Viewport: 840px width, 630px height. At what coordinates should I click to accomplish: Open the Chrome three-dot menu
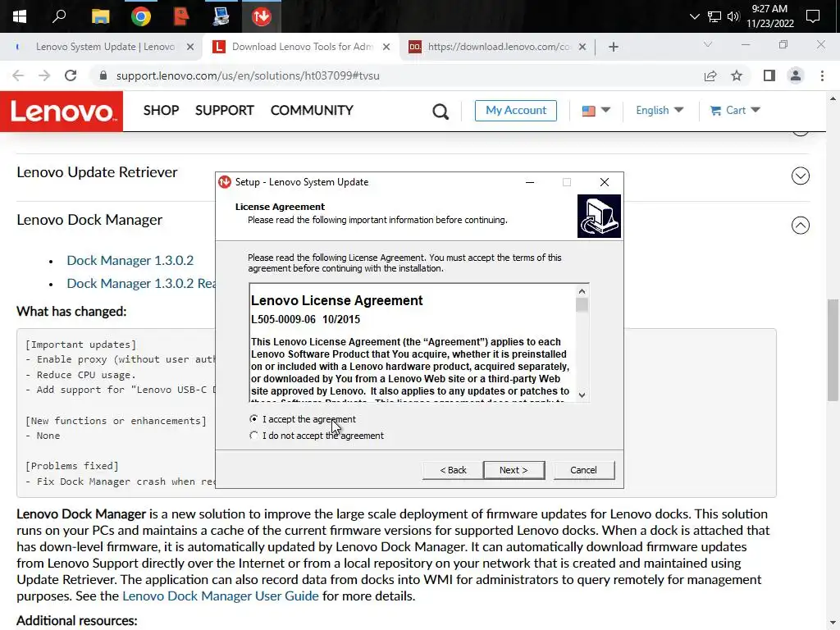click(822, 75)
